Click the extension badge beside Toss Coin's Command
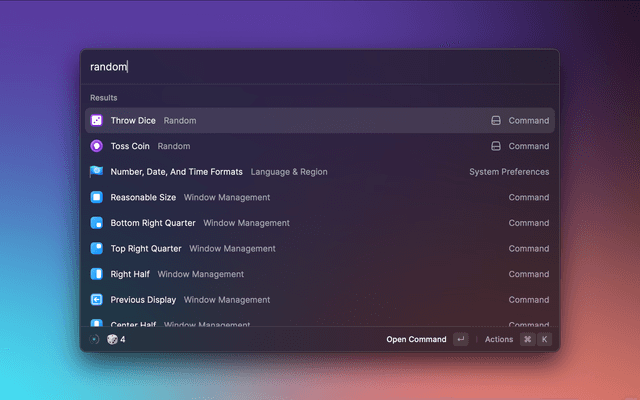Image resolution: width=640 pixels, height=400 pixels. point(495,146)
